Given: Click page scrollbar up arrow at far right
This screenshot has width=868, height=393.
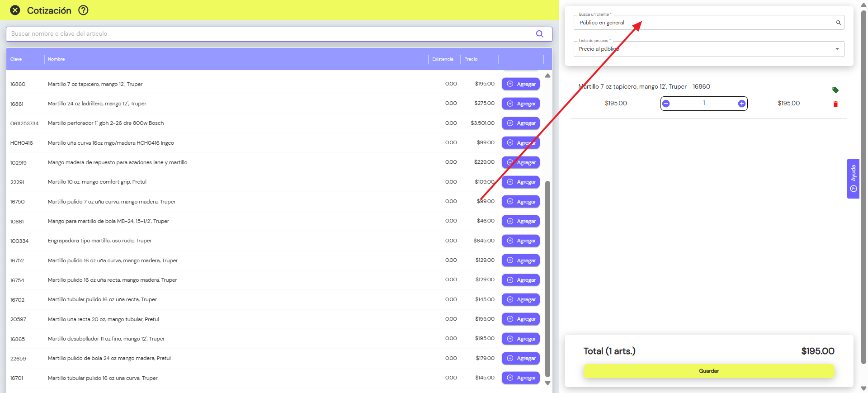Looking at the screenshot, I should [864, 5].
